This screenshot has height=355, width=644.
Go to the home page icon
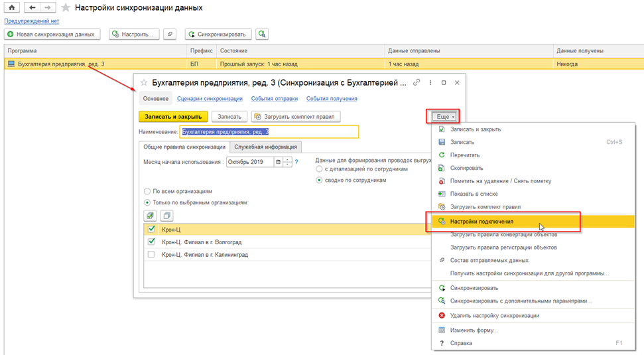coord(12,7)
